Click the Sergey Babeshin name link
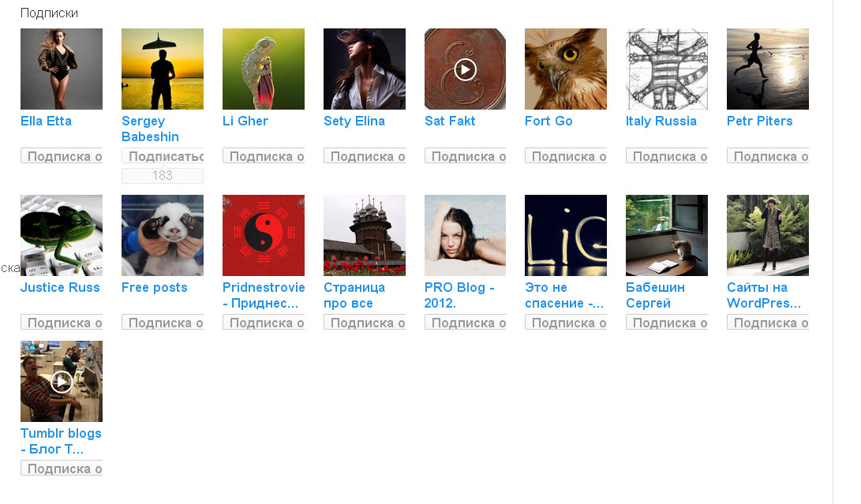 [x=150, y=129]
